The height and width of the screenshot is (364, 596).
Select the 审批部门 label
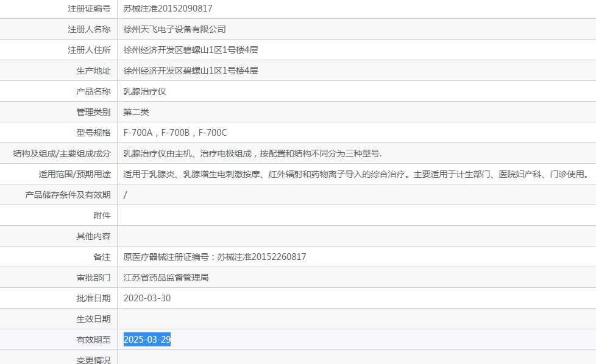[x=93, y=278]
